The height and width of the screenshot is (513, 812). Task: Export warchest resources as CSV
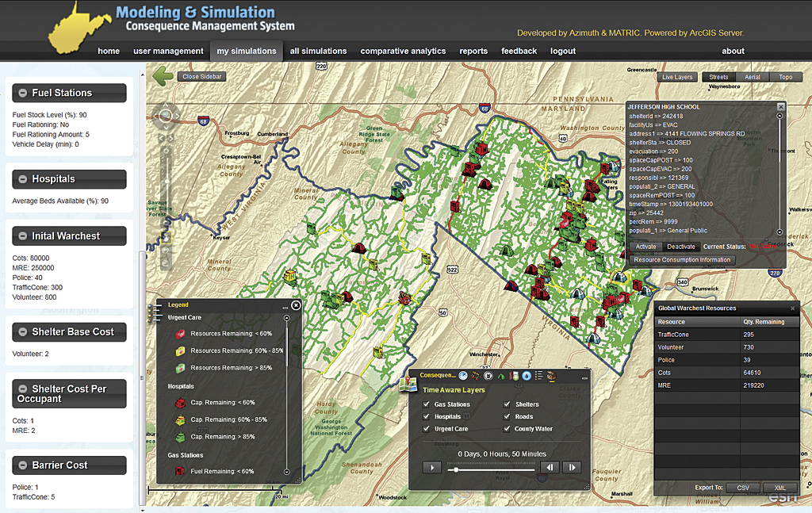(742, 488)
